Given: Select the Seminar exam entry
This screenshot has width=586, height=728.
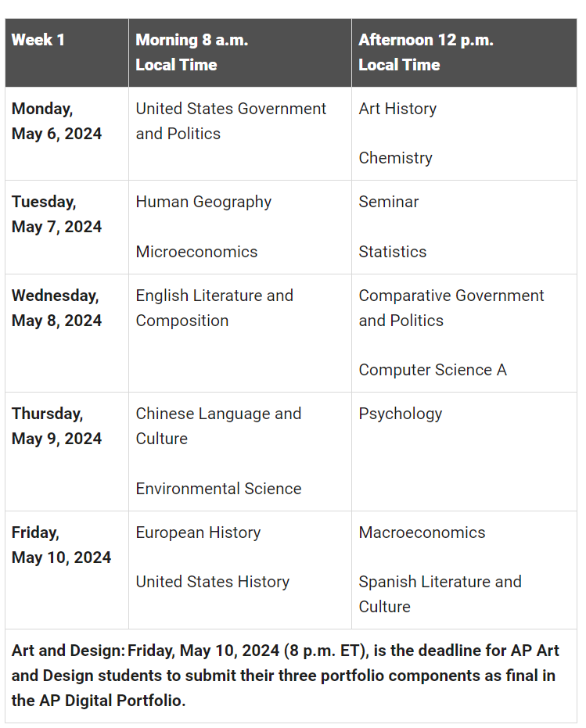Looking at the screenshot, I should [389, 202].
